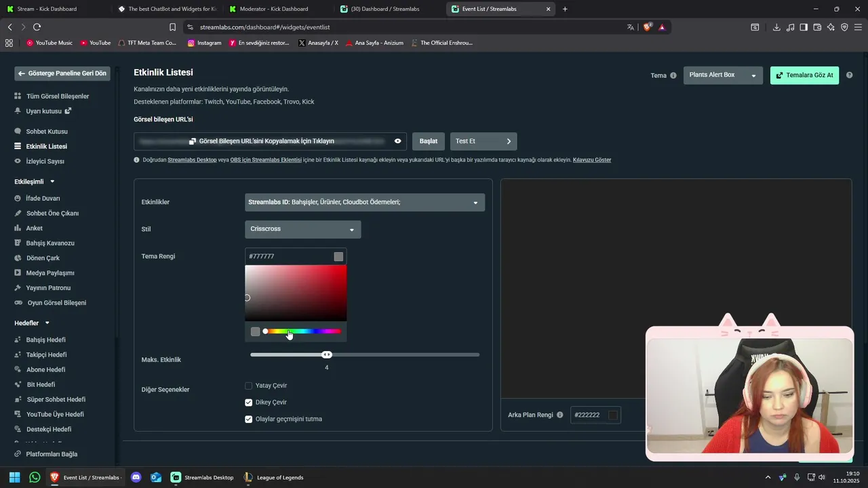Open Tüm Görsel Bileşenler in sidebar
Viewport: 868px width, 488px height.
coord(58,96)
